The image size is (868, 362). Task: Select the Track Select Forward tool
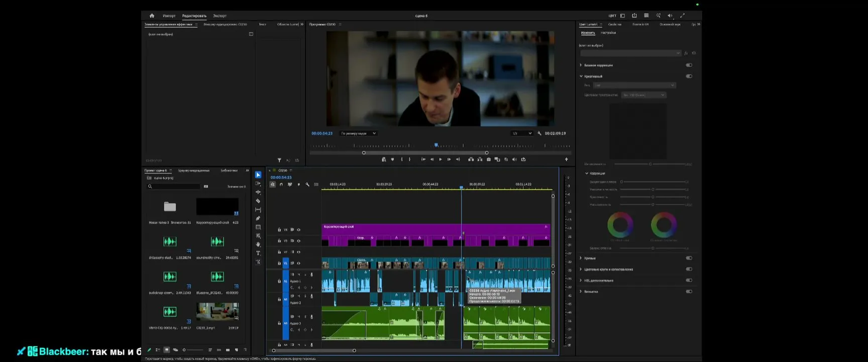[258, 184]
